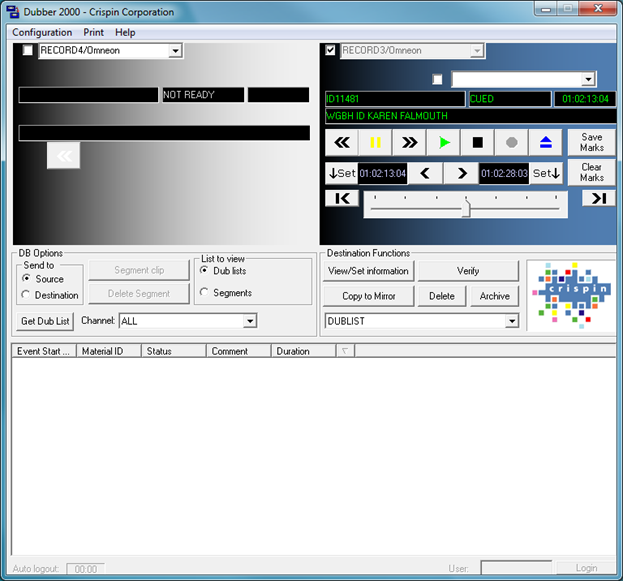Click the NOT READY status field
Screen dimensions: 623x581
tap(203, 95)
